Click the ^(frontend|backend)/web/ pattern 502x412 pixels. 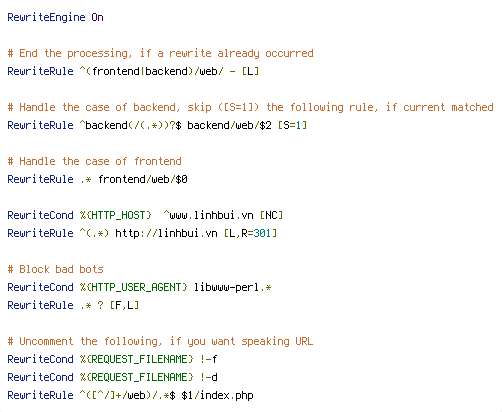[151, 71]
